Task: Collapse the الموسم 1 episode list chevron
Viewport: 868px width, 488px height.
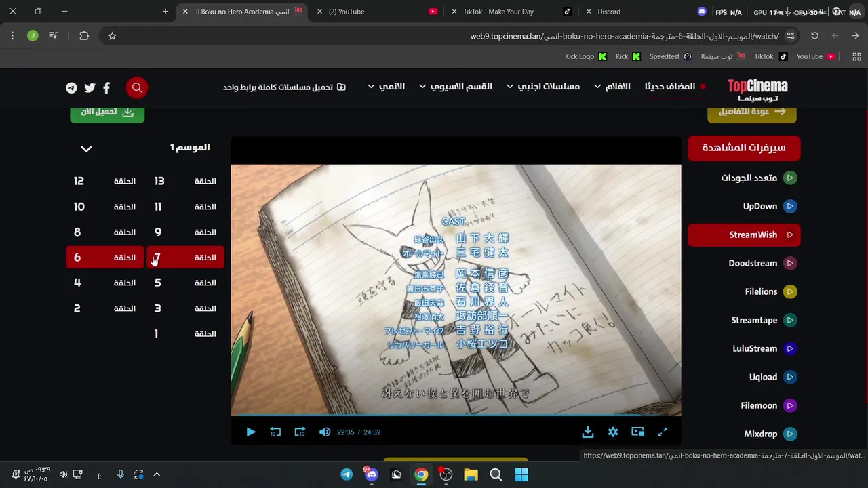Action: [x=86, y=148]
